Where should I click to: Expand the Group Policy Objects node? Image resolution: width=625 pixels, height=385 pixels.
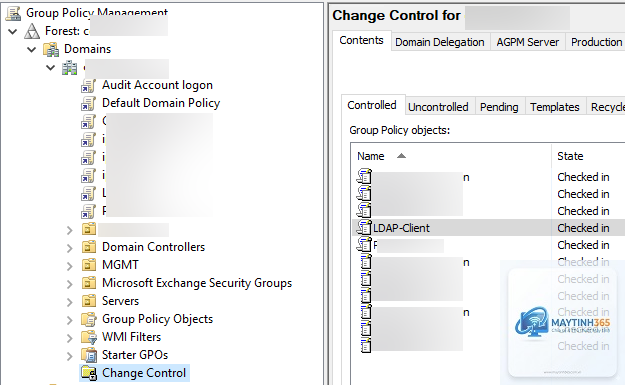[x=69, y=320]
